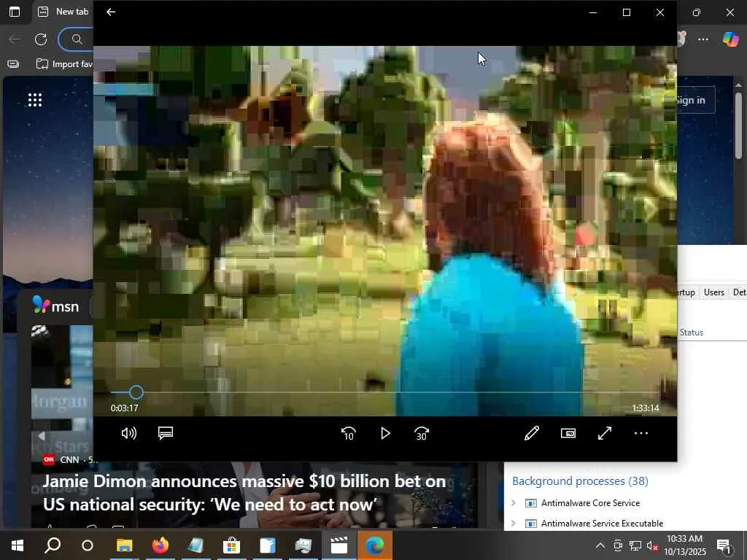747x560 pixels.
Task: Go back in Edge browser
Action: [15, 39]
